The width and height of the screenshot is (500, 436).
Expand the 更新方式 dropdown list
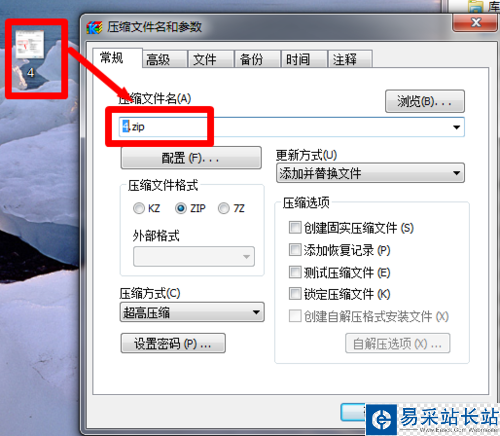click(x=370, y=173)
